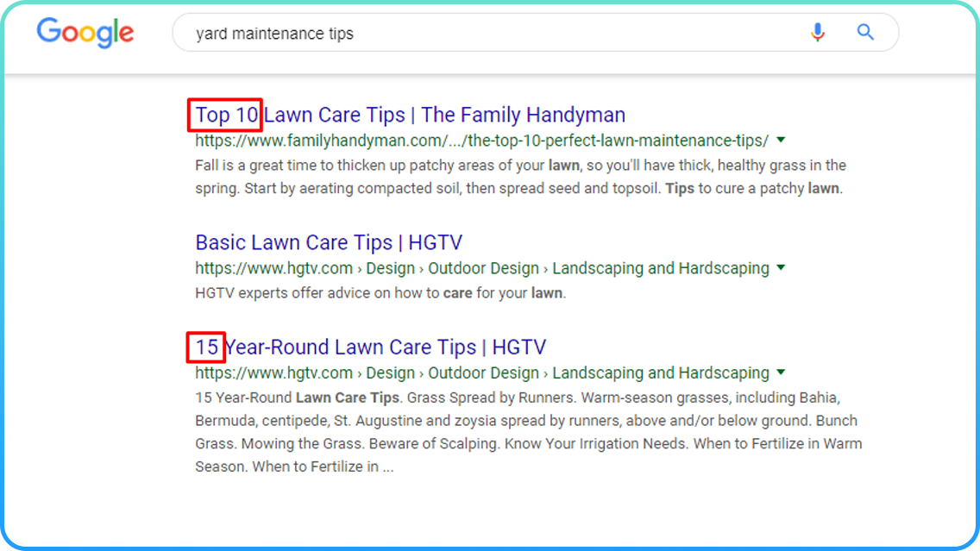Click 'https://www.hgtv.com' under the 15 Year-Round result
Viewport: 980px width, 551px height.
tap(273, 373)
